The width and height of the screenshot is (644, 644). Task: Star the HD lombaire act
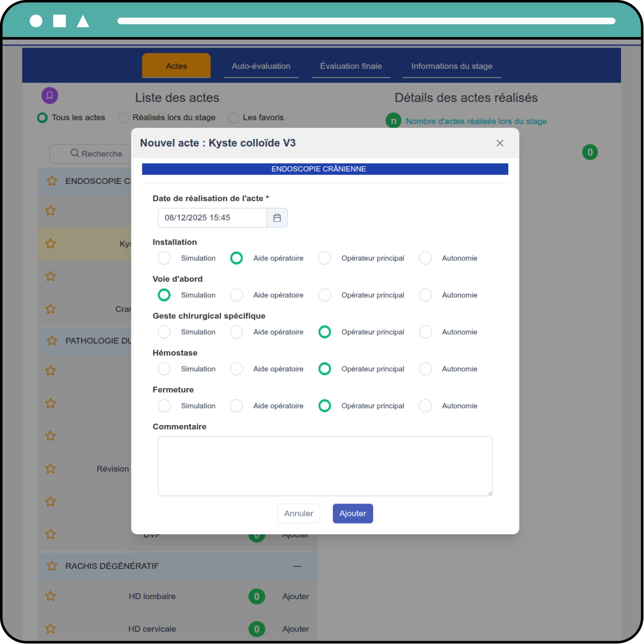click(x=50, y=596)
